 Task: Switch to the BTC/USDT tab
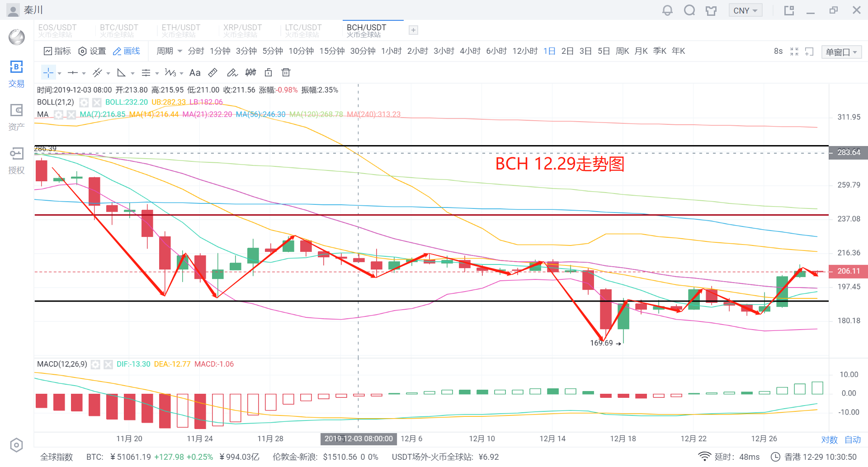click(119, 30)
